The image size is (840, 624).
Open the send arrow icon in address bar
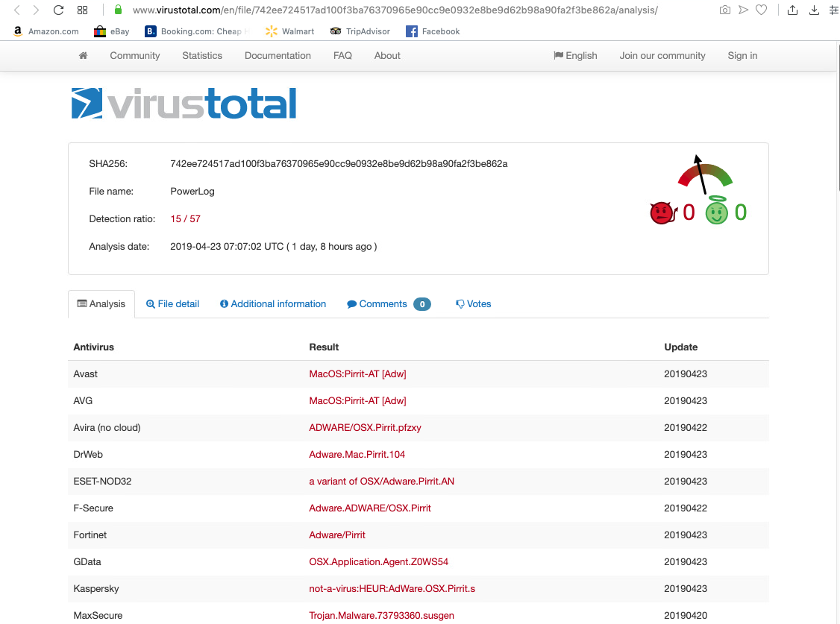coord(743,10)
